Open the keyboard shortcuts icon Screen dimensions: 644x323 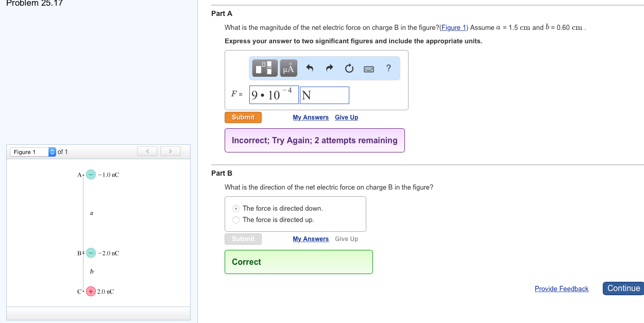pyautogui.click(x=368, y=68)
